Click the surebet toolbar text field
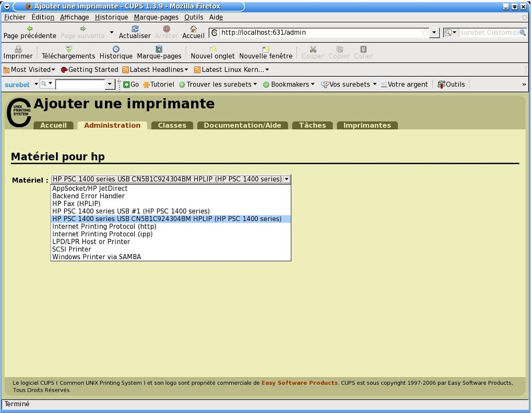This screenshot has width=532, height=413. tap(80, 84)
